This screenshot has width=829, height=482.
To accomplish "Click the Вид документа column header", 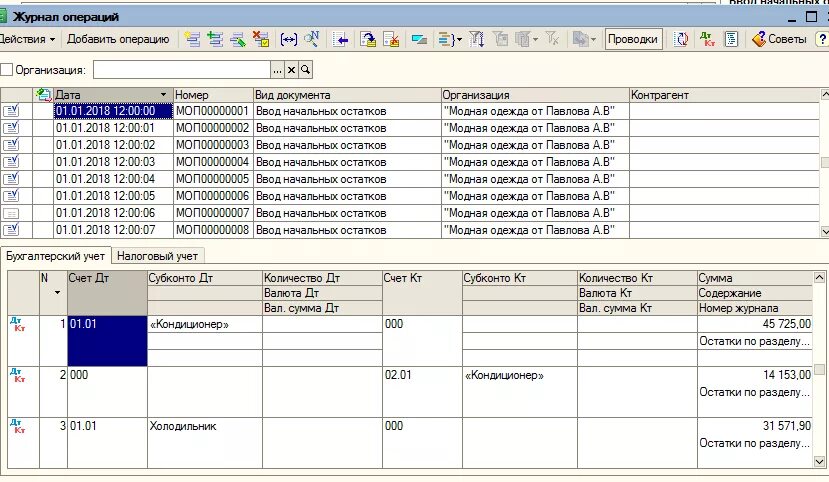I will pos(347,95).
